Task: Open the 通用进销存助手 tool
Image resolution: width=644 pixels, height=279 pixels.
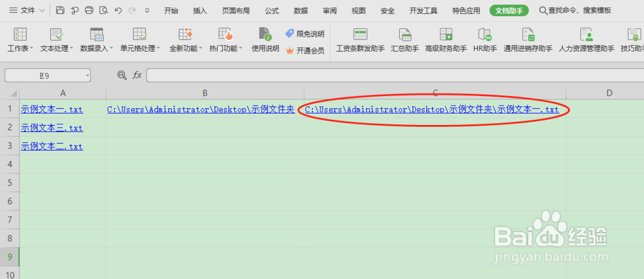Action: (528, 40)
